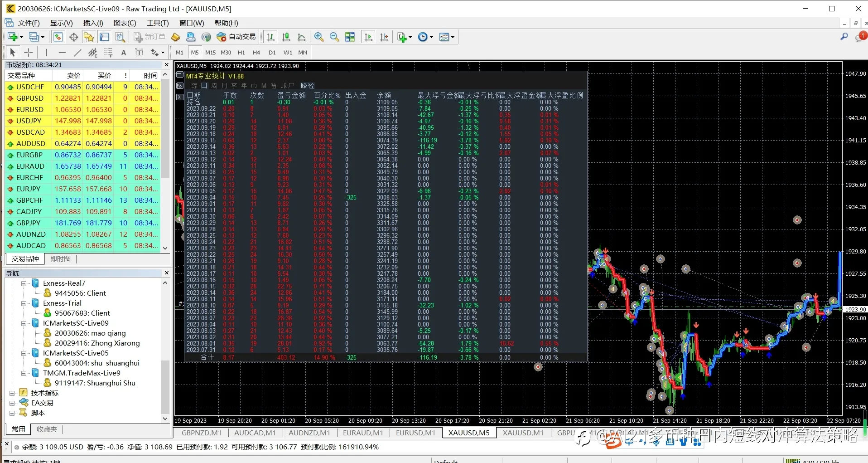Image resolution: width=868 pixels, height=463 pixels.
Task: Open the indicators list dropdown
Action: 410,37
